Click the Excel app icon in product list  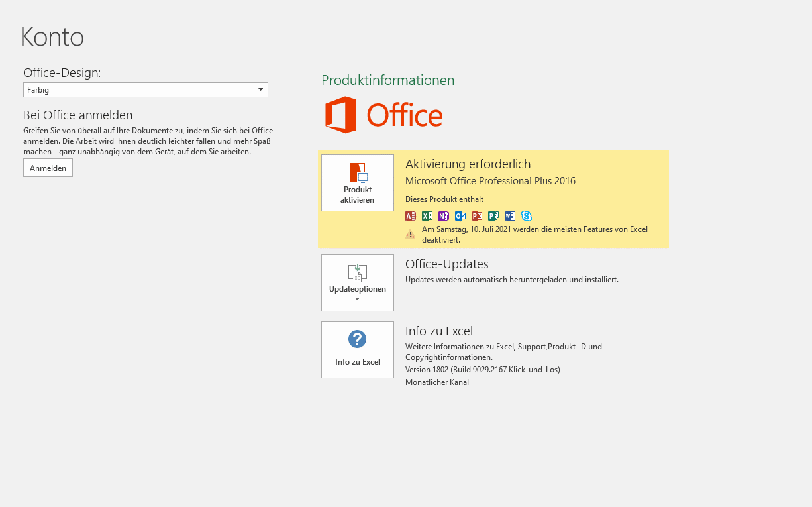point(427,215)
